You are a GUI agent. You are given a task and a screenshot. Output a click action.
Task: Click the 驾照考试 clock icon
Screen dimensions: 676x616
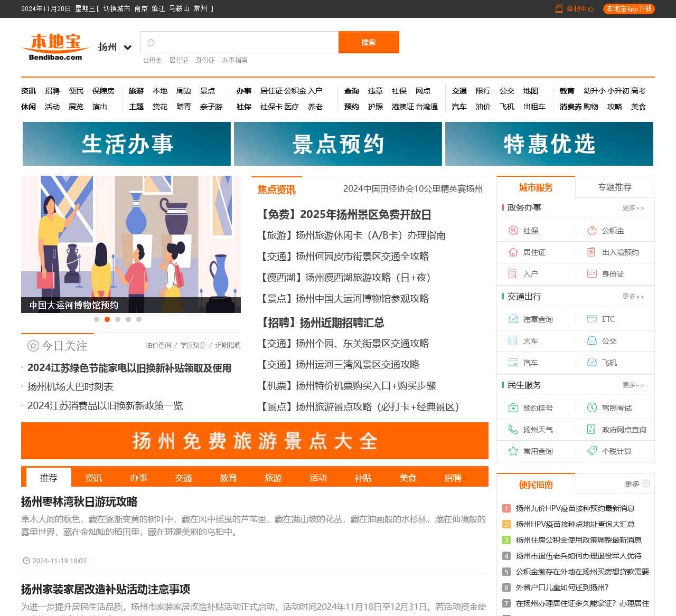pos(592,408)
